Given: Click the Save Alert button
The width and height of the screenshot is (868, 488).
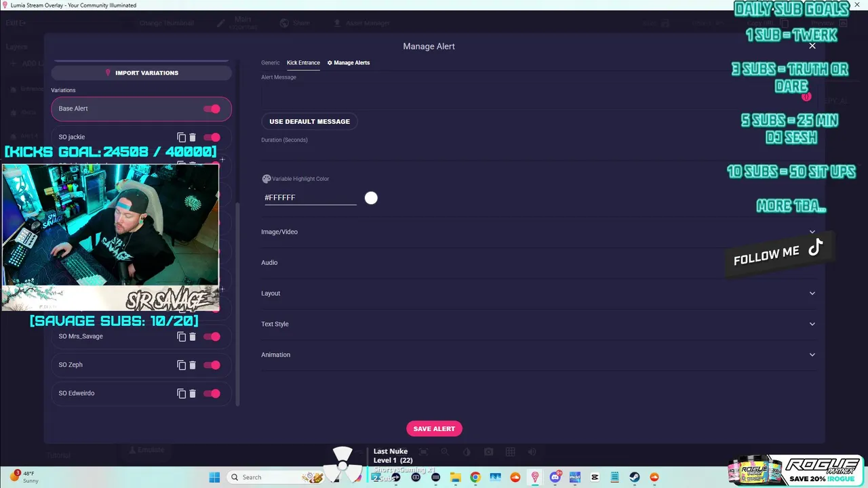Looking at the screenshot, I should pyautogui.click(x=434, y=428).
